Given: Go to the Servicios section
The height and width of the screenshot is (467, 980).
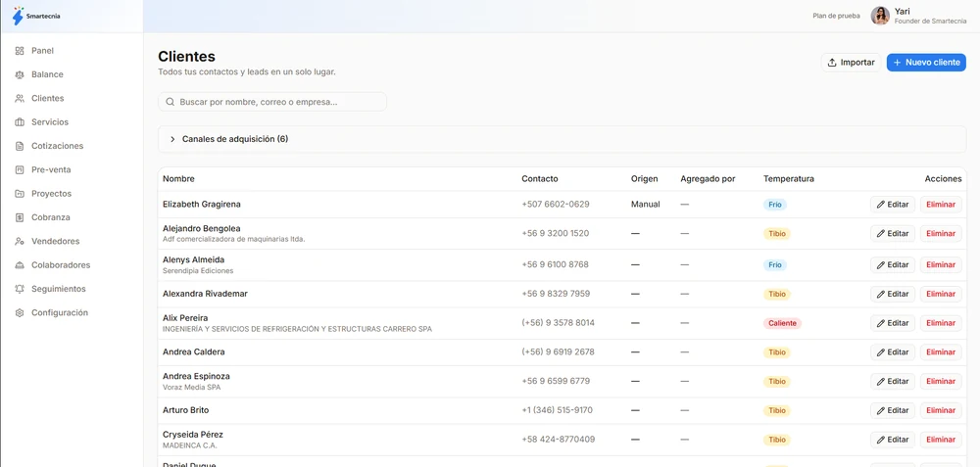Looking at the screenshot, I should click(x=50, y=121).
